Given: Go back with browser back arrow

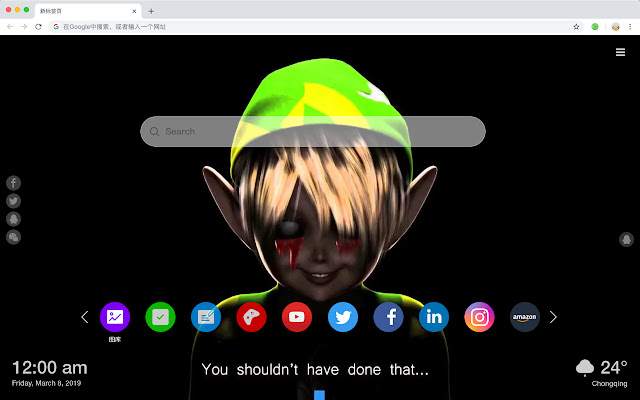Looking at the screenshot, I should (x=10, y=27).
